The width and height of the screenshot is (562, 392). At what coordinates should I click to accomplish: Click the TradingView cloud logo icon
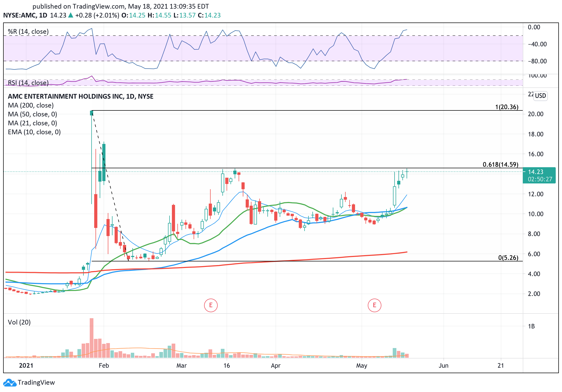tap(10, 383)
